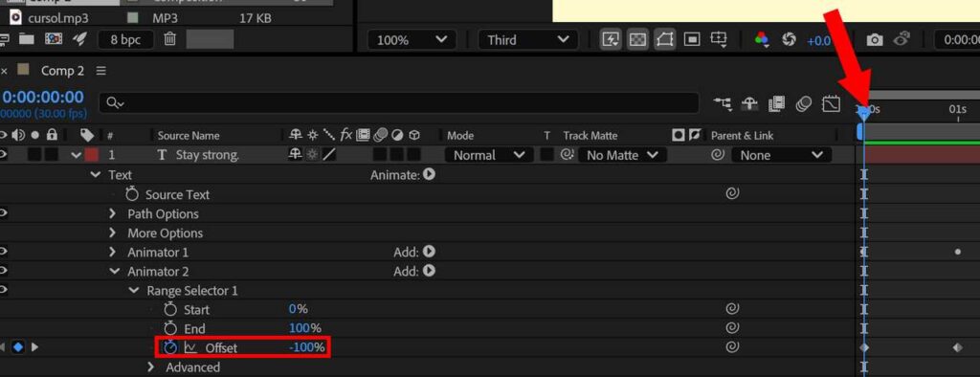Click the parent pick whip on Stay strong. layer
The width and height of the screenshot is (980, 377).
click(x=718, y=154)
